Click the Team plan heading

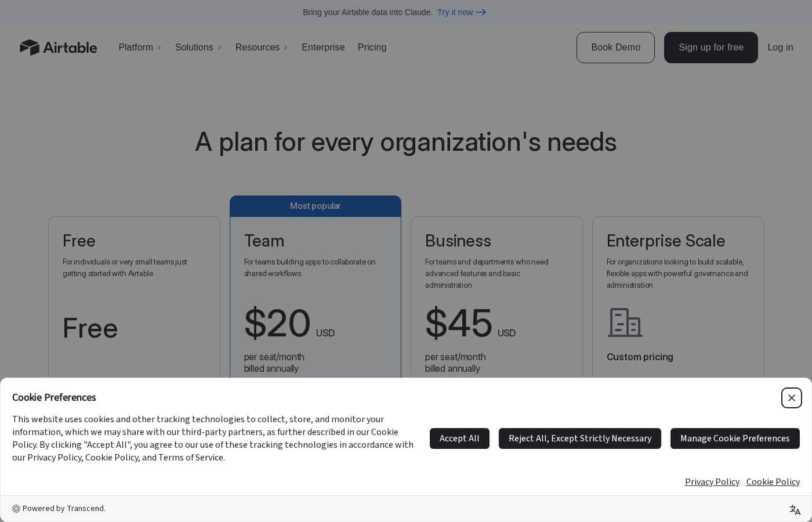pos(264,241)
